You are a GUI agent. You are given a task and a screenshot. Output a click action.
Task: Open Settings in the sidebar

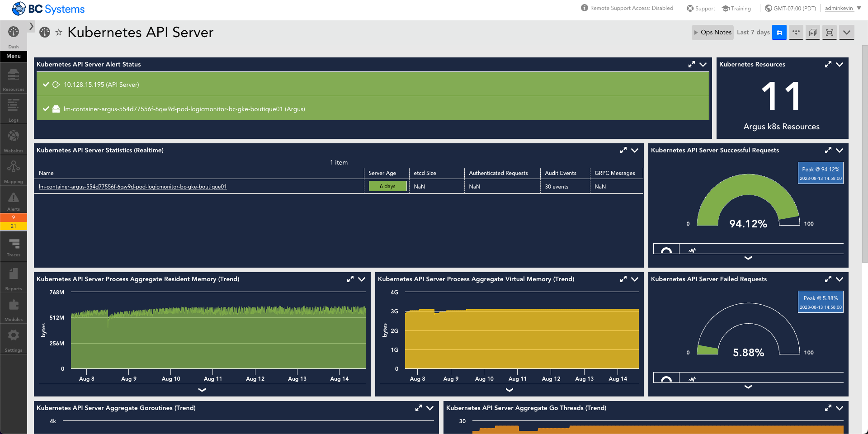click(14, 340)
